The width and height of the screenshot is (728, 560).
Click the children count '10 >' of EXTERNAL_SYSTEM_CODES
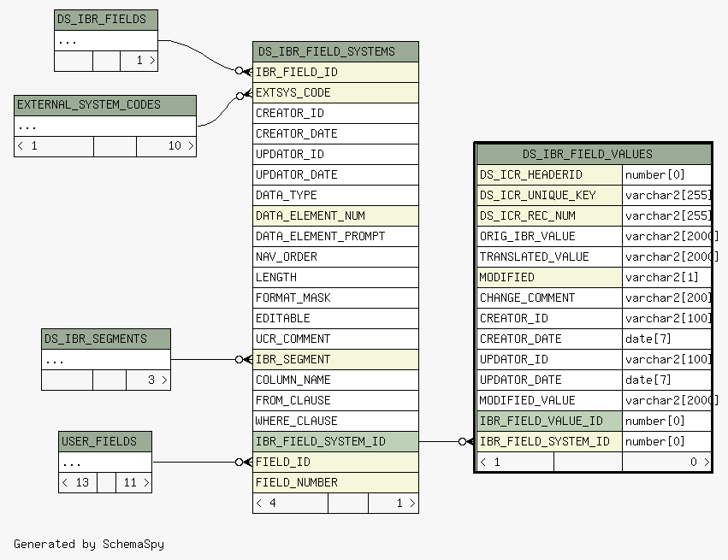coord(166,146)
